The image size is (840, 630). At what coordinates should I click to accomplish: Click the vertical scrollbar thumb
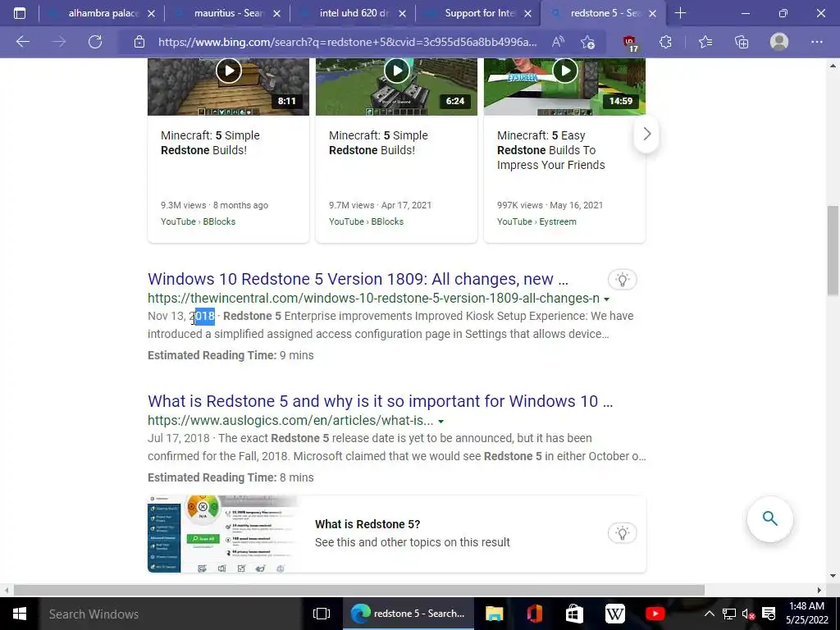833,250
